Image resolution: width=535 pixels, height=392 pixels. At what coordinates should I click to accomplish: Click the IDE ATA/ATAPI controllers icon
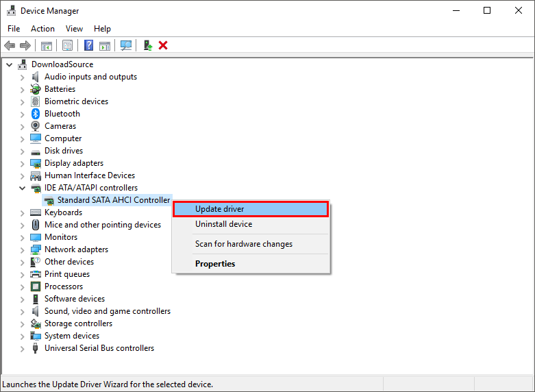click(x=36, y=188)
